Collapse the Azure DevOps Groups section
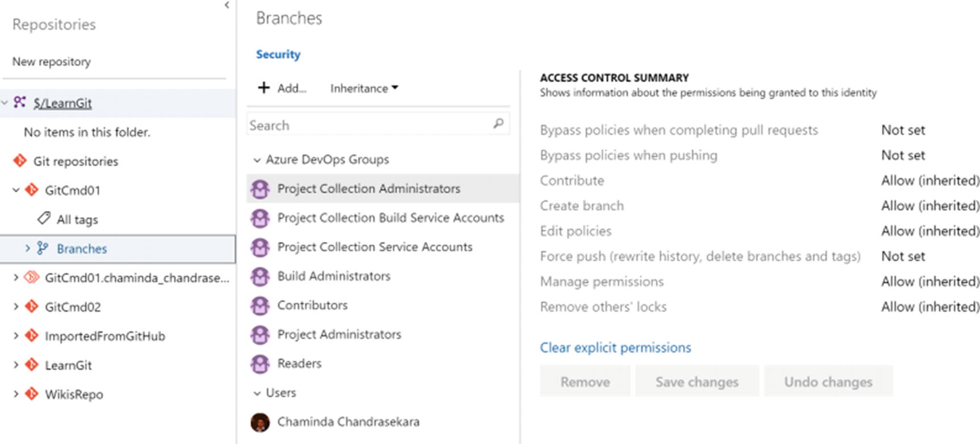The height and width of the screenshot is (444, 980). tap(257, 160)
